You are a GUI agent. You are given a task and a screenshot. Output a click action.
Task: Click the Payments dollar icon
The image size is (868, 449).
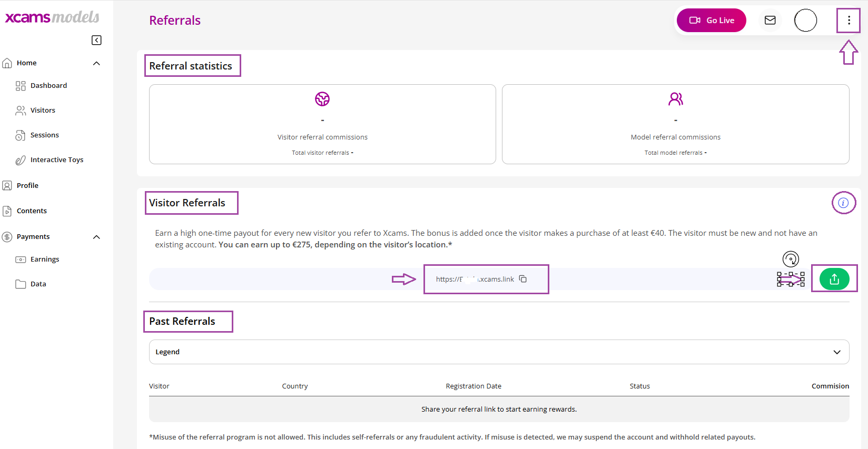pyautogui.click(x=7, y=237)
